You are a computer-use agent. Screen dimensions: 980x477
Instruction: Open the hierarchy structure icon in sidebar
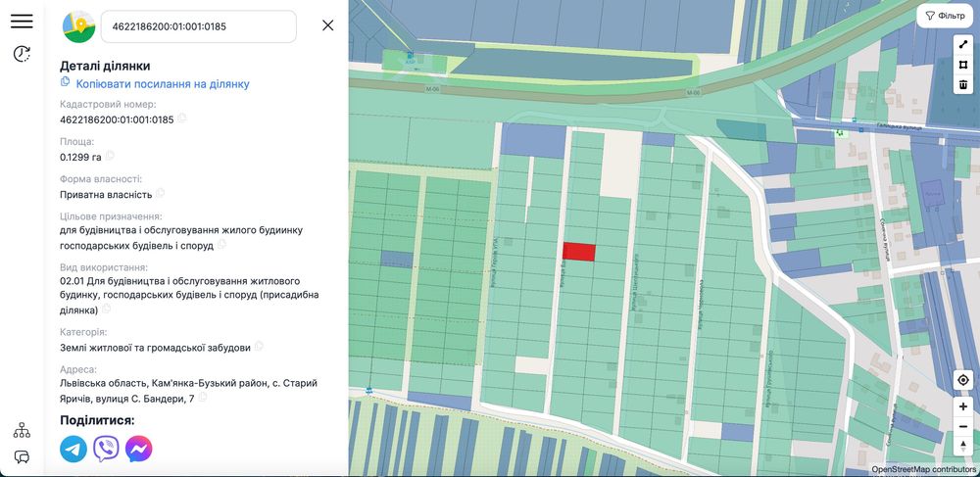[22, 430]
